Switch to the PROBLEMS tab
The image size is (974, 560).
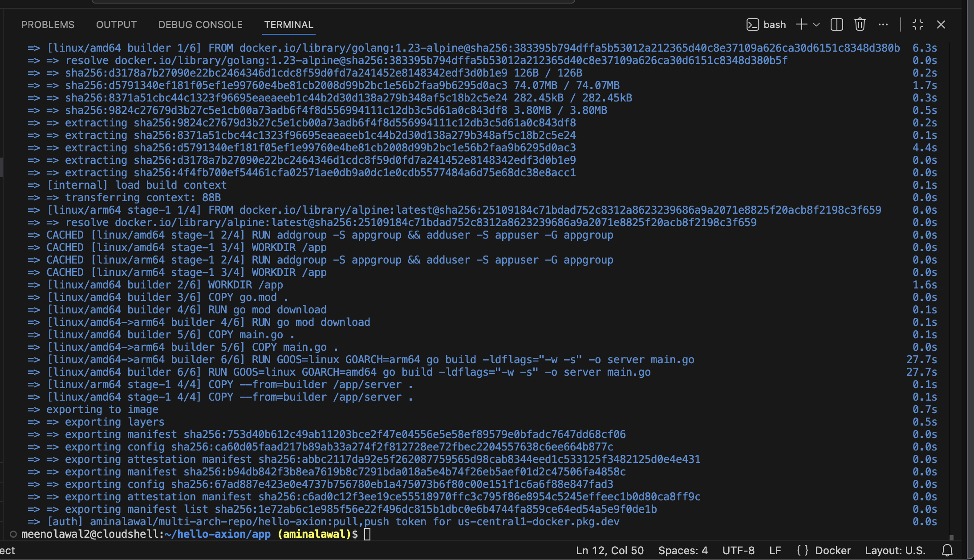coord(48,24)
